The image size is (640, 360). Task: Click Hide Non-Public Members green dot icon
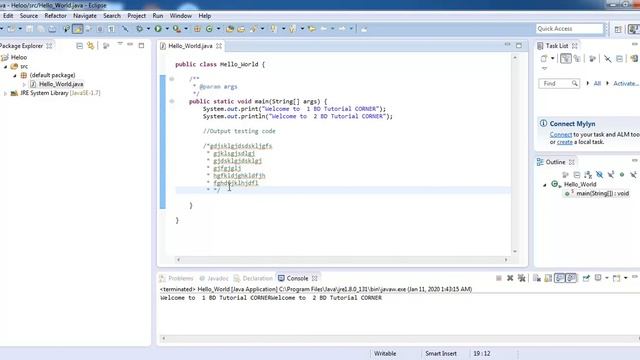coord(622,175)
